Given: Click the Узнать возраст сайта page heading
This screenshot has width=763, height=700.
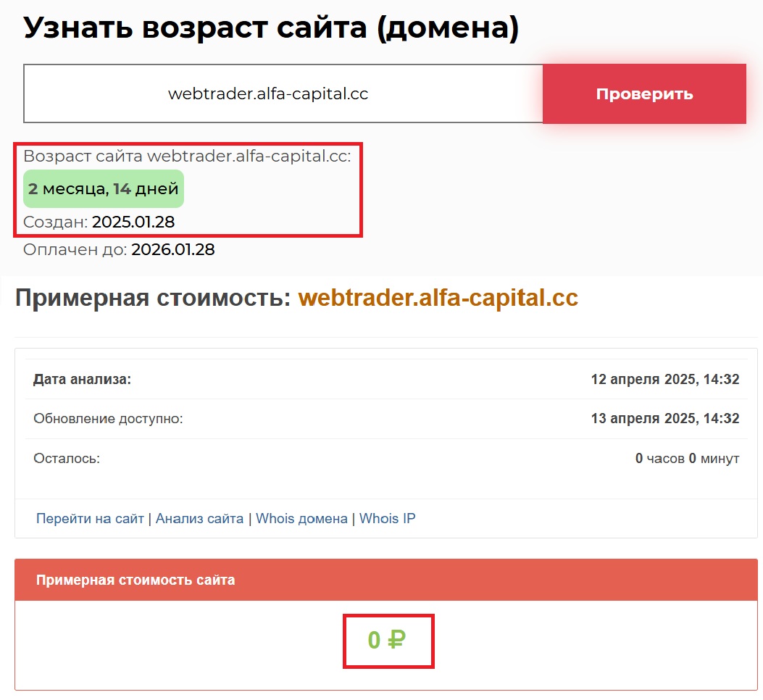Looking at the screenshot, I should click(x=271, y=28).
